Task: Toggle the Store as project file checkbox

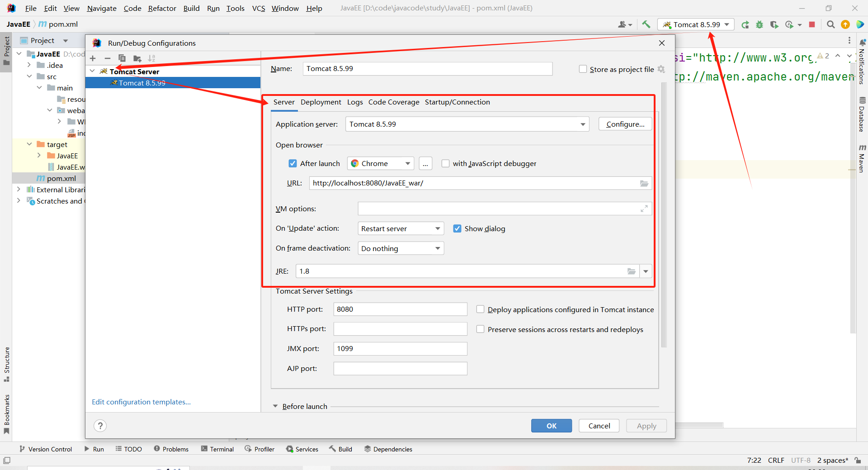Action: (x=583, y=69)
